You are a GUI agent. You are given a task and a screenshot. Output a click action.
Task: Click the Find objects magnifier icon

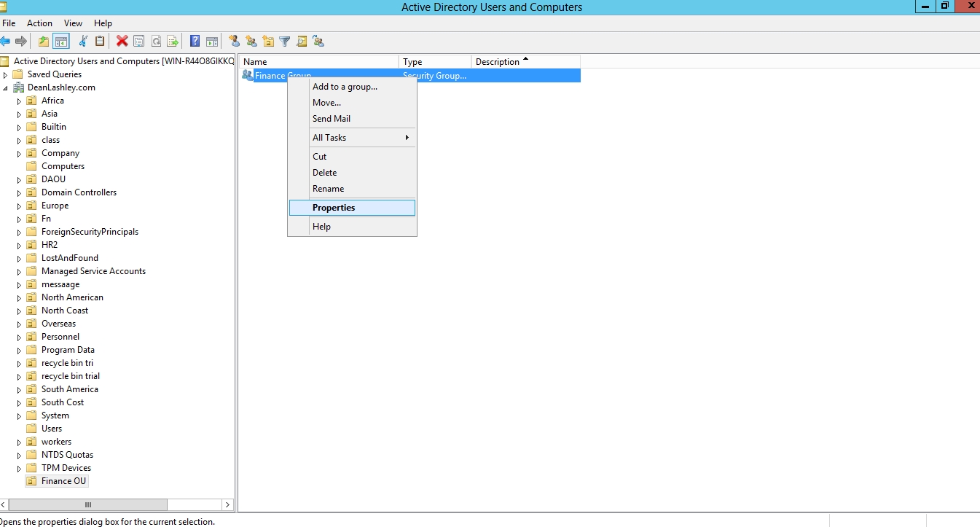click(x=302, y=42)
